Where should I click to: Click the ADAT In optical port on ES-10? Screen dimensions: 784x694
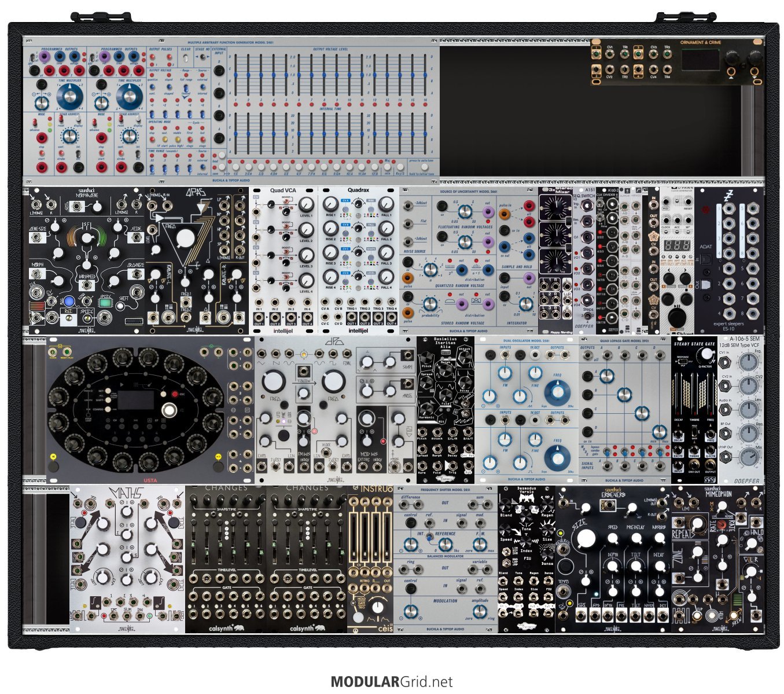pos(707,259)
